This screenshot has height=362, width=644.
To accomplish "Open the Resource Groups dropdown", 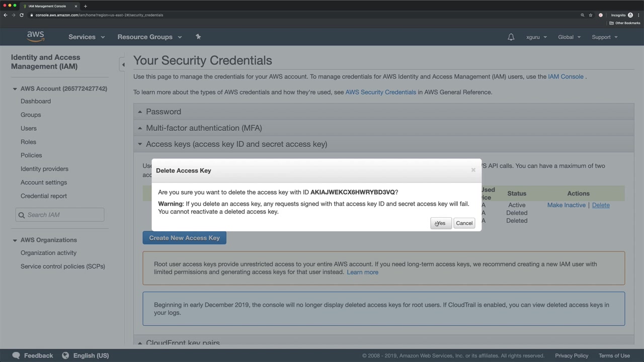I will coord(149,37).
